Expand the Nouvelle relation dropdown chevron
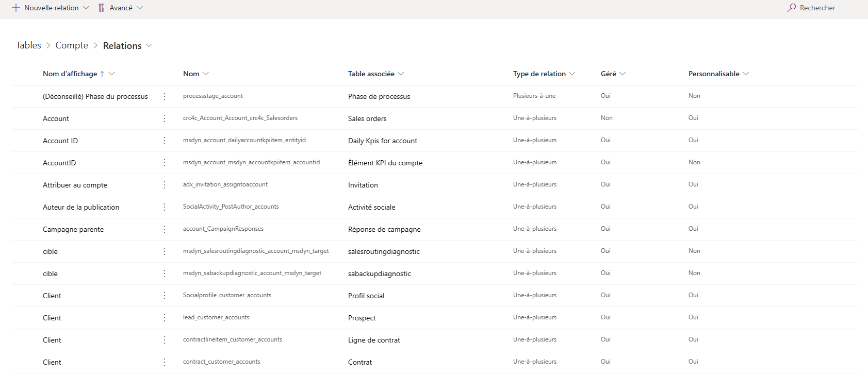Viewport: 868px width, 376px height. (x=86, y=8)
